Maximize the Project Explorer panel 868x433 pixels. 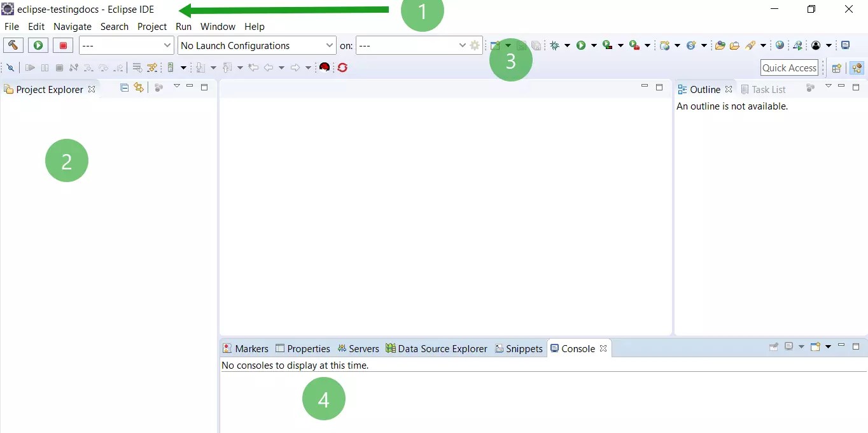(x=204, y=87)
